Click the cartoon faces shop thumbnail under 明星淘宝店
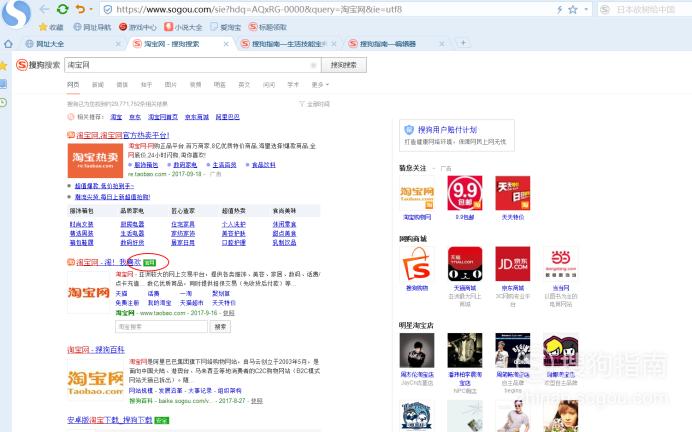 pos(560,350)
